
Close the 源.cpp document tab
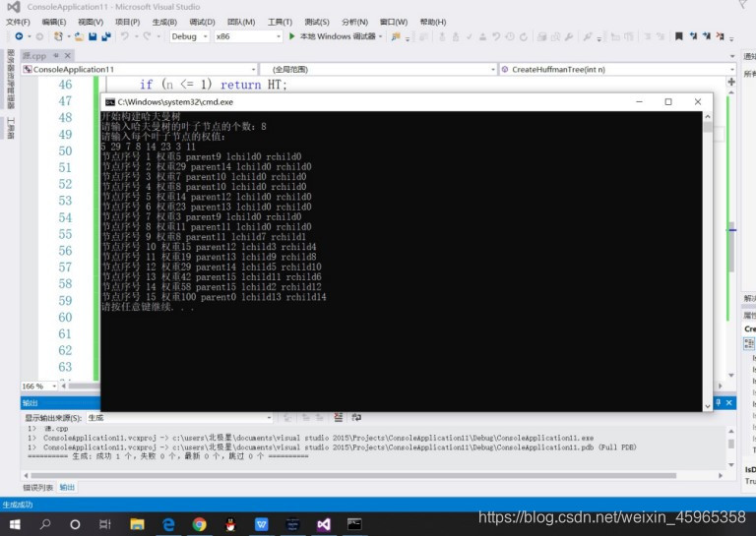click(x=68, y=55)
